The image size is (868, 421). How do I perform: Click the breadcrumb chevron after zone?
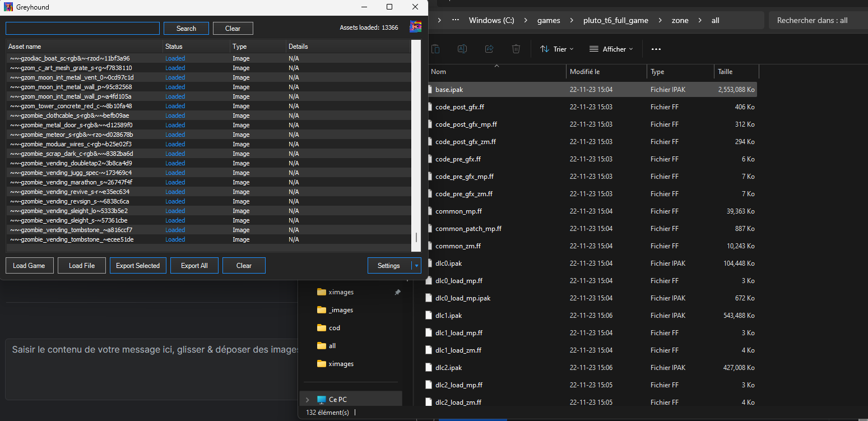[700, 20]
